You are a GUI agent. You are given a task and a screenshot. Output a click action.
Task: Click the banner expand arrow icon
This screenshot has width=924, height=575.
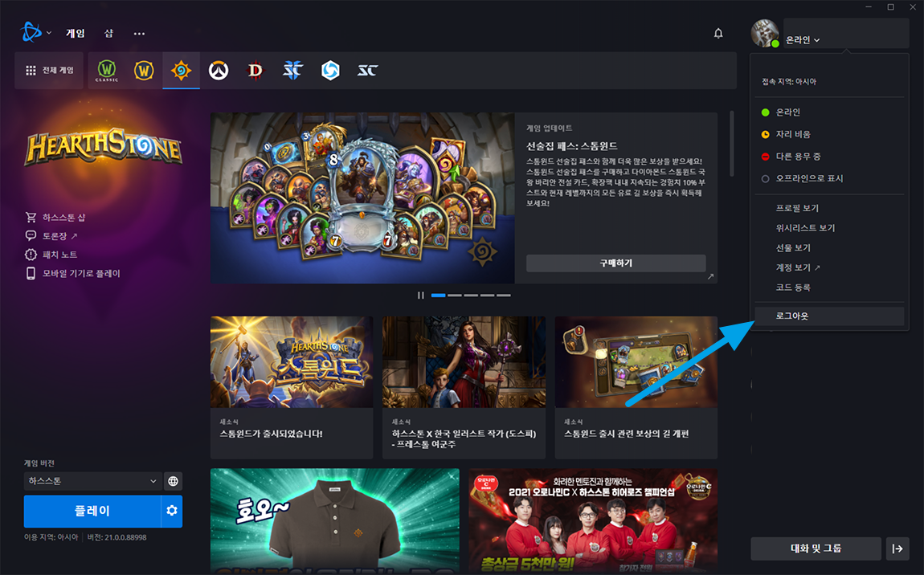coord(710,276)
